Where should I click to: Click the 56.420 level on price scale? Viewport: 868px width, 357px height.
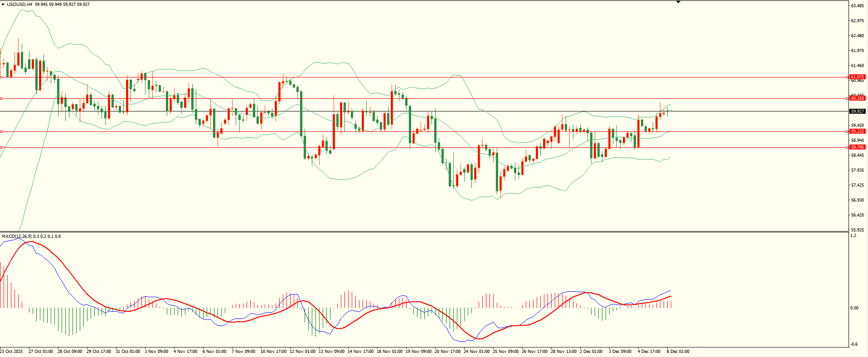[x=857, y=215]
